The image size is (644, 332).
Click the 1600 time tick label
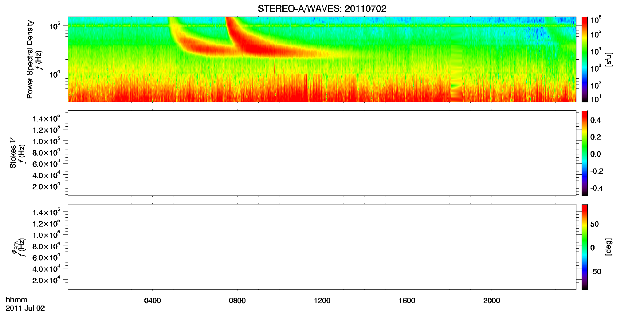point(407,301)
